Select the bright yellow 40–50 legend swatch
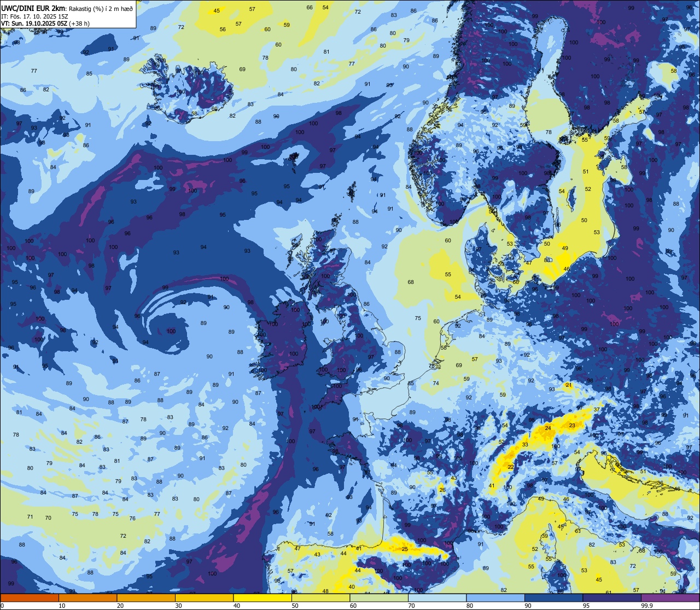 262,597
